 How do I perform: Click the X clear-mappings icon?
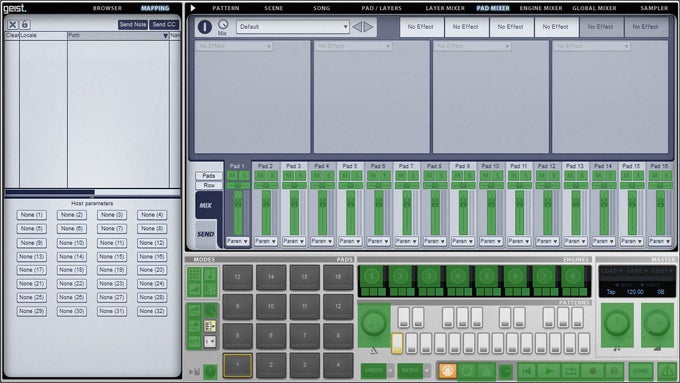[x=13, y=25]
